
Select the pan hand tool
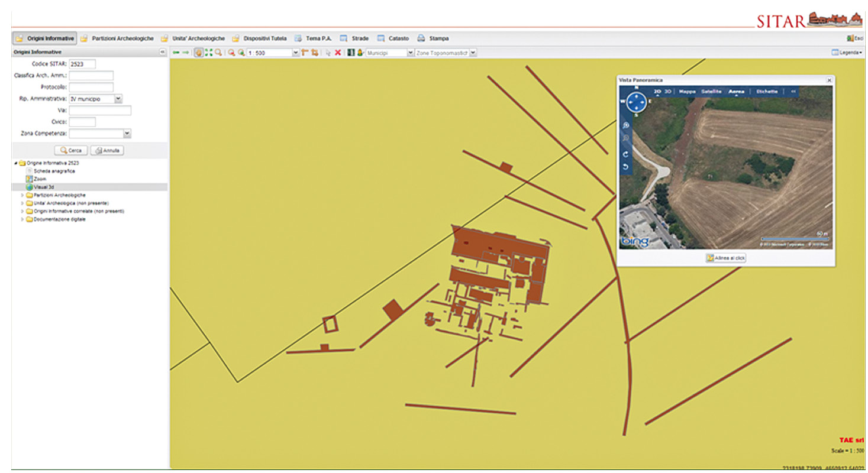199,53
